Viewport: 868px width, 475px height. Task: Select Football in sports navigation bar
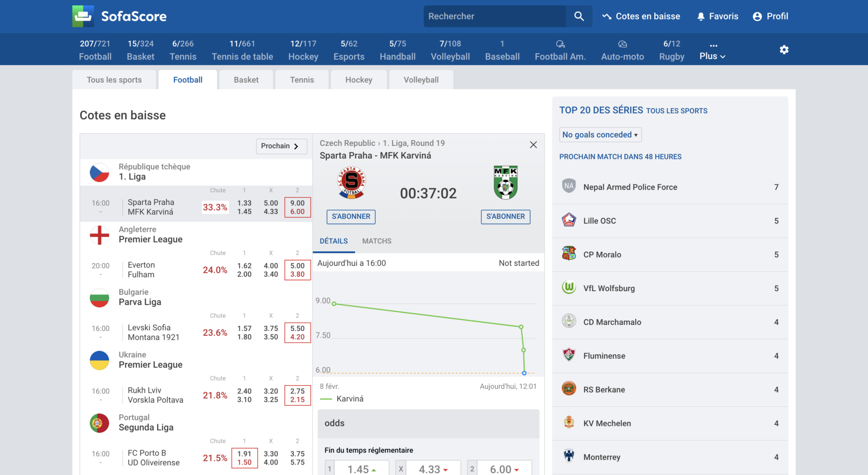(x=95, y=50)
